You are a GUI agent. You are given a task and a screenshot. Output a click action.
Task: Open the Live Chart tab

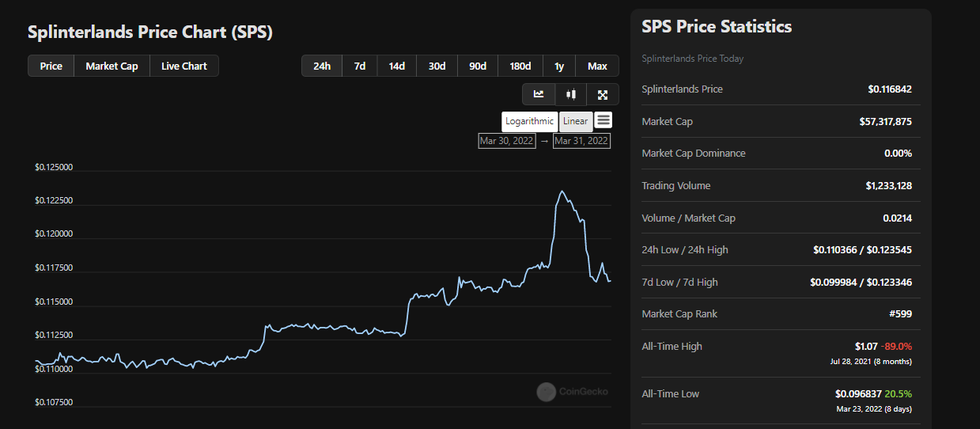pyautogui.click(x=184, y=66)
